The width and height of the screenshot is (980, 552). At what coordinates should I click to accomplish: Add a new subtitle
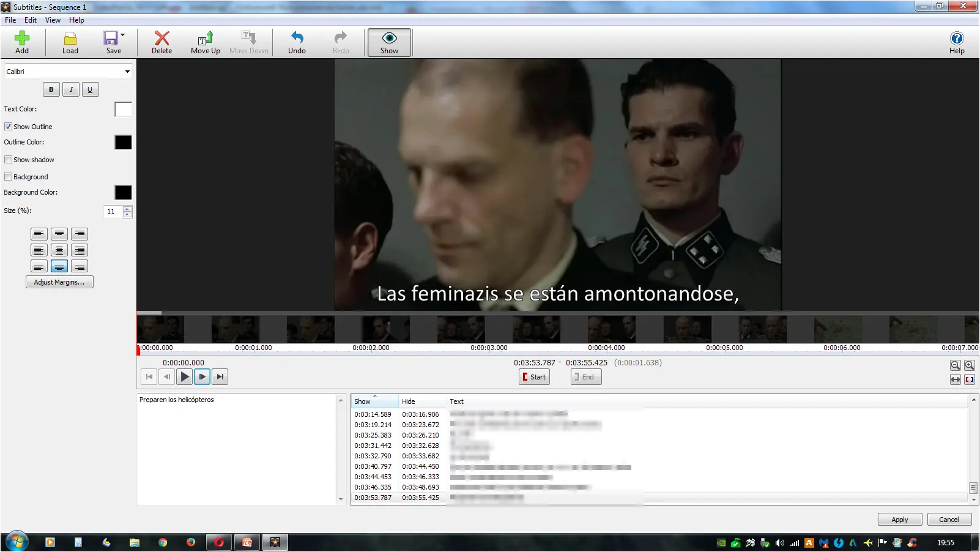pos(22,42)
